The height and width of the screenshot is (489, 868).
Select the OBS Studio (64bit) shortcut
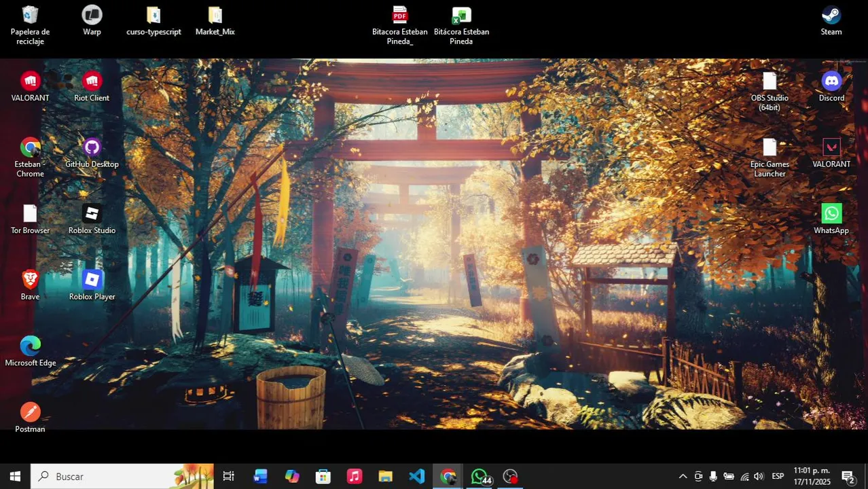coord(770,92)
